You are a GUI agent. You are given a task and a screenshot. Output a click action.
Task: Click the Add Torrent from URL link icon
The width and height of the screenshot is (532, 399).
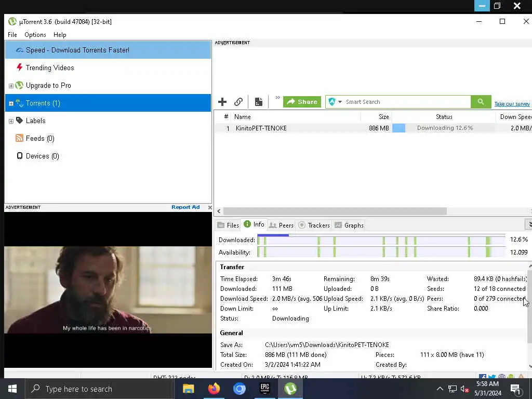coord(238,102)
